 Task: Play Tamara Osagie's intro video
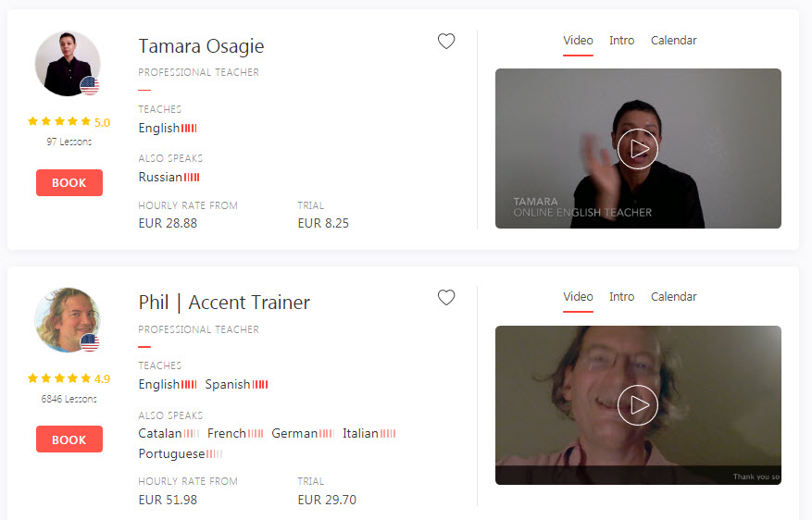[638, 149]
